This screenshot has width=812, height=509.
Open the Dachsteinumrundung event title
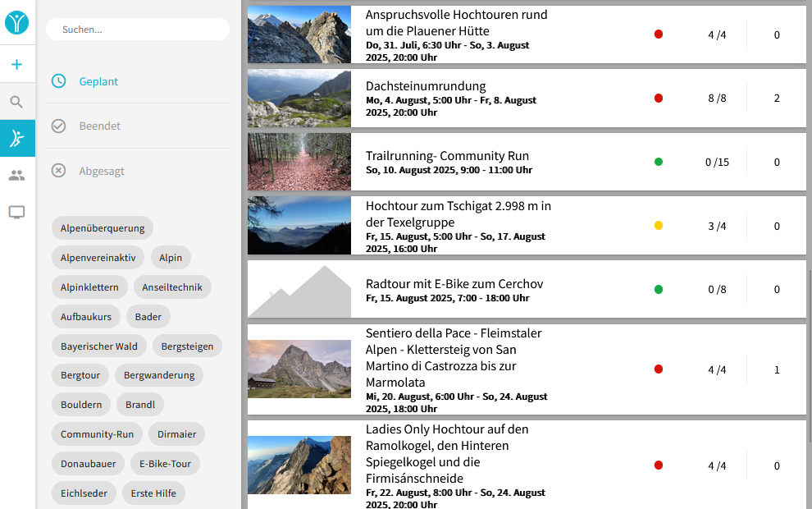point(426,86)
